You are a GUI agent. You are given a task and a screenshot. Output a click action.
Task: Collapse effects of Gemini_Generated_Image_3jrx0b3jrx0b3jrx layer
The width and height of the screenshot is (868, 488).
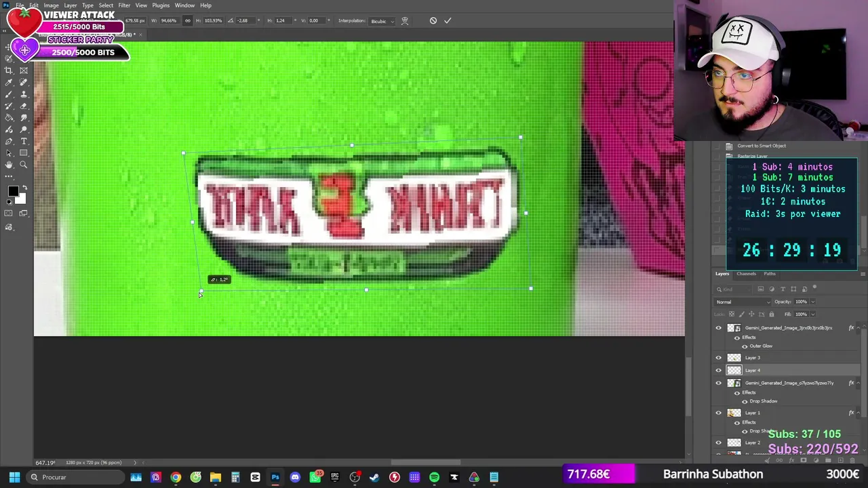(858, 328)
